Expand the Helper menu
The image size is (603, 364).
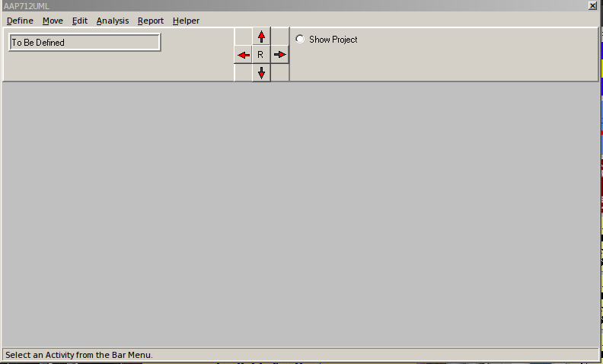coord(186,21)
